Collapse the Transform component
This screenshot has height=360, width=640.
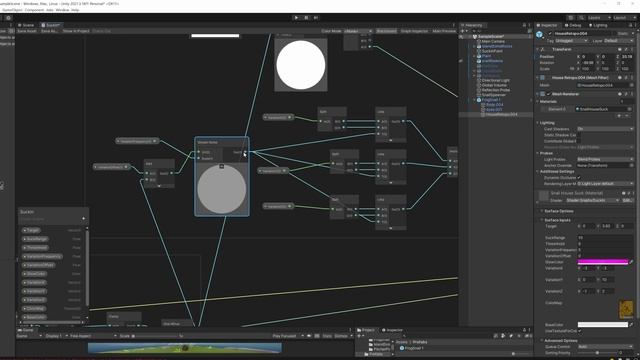tap(538, 49)
